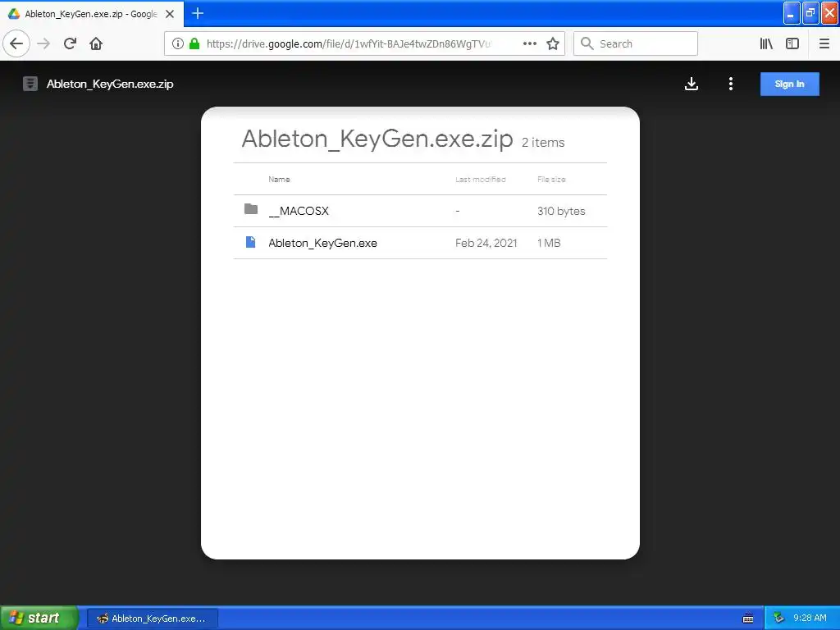Click the system tray network icon
The height and width of the screenshot is (630, 840).
(778, 619)
